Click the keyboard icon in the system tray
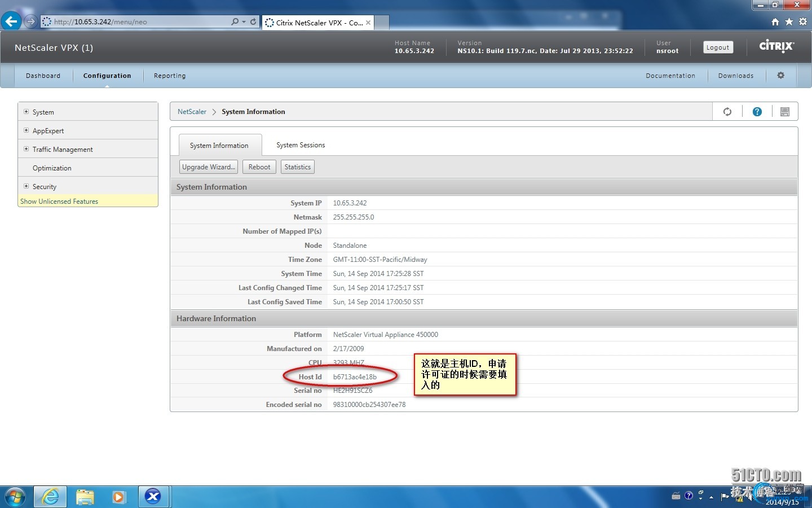Screen dimensions: 812x508 click(x=676, y=496)
